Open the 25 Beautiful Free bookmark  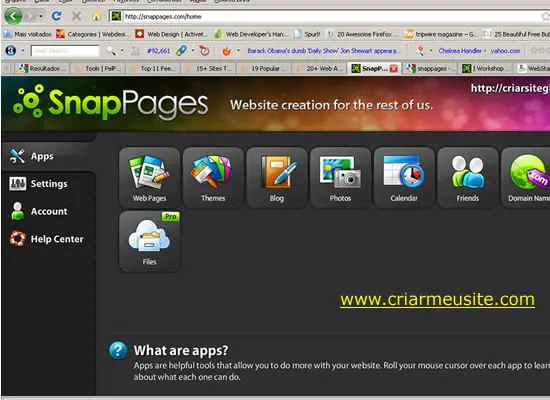(516, 34)
